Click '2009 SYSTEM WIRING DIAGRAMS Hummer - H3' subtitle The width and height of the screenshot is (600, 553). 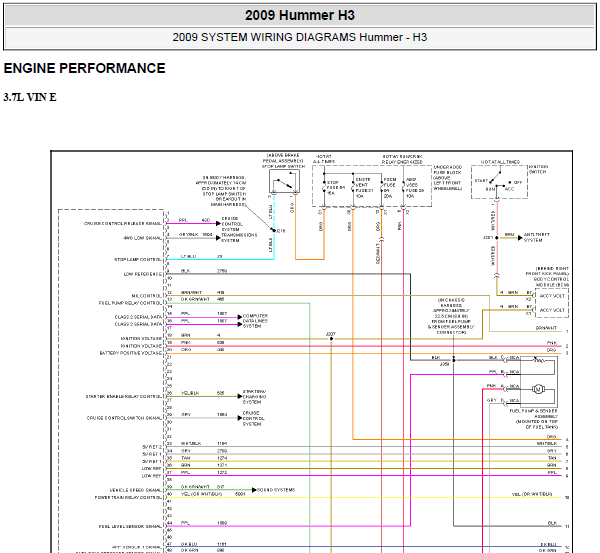[300, 37]
